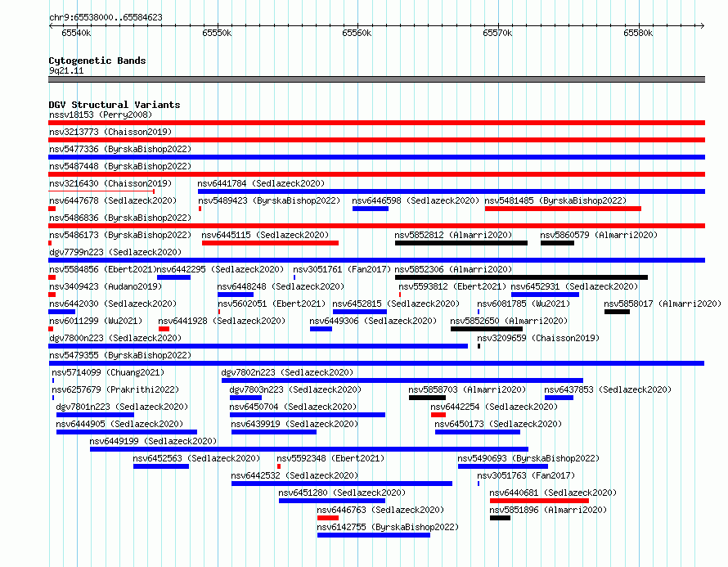Click the black bar under nsv5860579
The image size is (728, 567).
(x=557, y=243)
